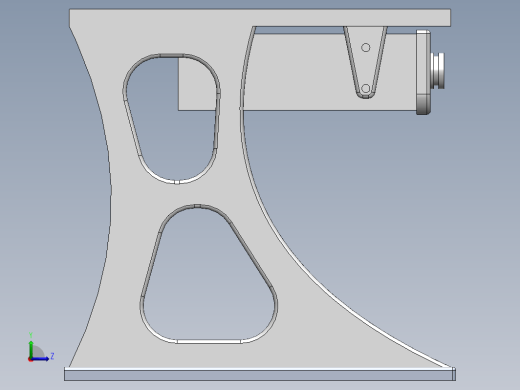This screenshot has width=520, height=390.
Task: Select the rounded end cap block of the arm
Action: pos(423,72)
